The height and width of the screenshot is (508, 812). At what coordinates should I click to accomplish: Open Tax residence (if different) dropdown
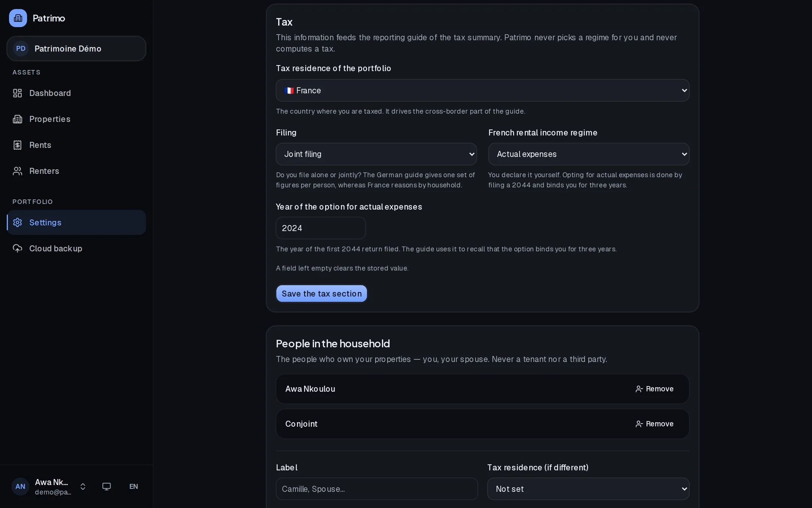pyautogui.click(x=588, y=489)
